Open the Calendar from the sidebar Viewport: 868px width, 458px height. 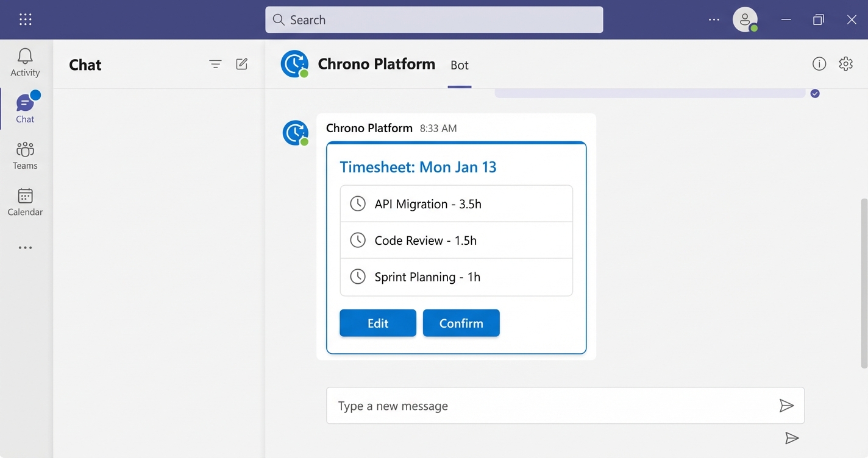tap(25, 202)
